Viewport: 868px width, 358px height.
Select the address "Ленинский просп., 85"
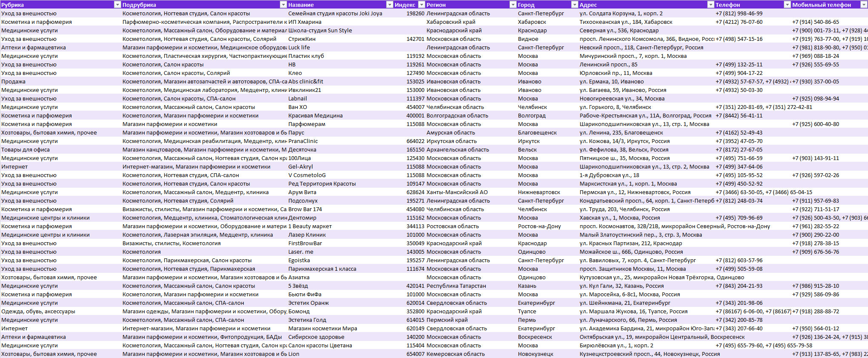(x=646, y=64)
